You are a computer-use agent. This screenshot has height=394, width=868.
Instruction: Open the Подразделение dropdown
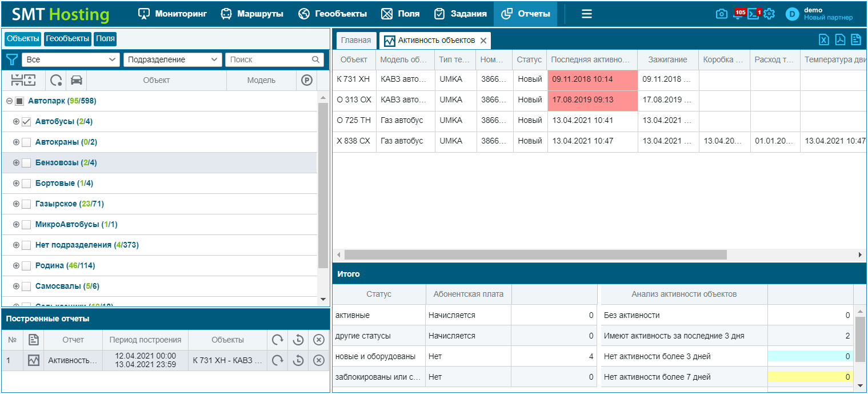(173, 59)
